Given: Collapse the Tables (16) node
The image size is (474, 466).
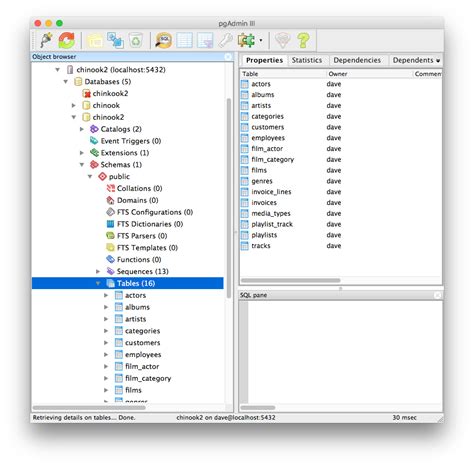Looking at the screenshot, I should pyautogui.click(x=98, y=283).
